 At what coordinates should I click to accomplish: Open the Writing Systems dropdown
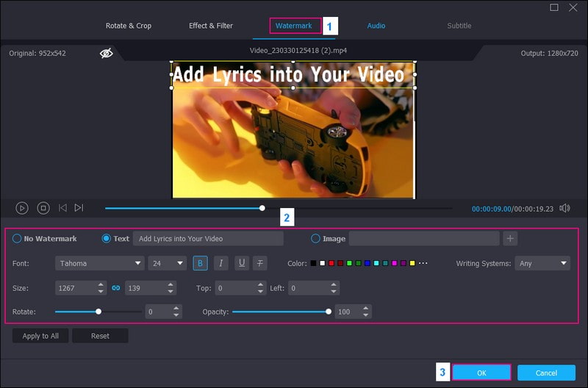pos(543,263)
